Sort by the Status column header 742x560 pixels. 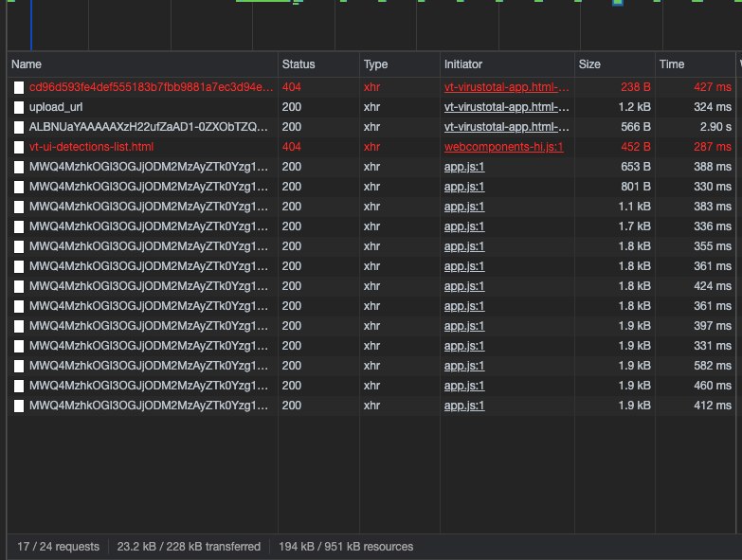click(x=299, y=64)
